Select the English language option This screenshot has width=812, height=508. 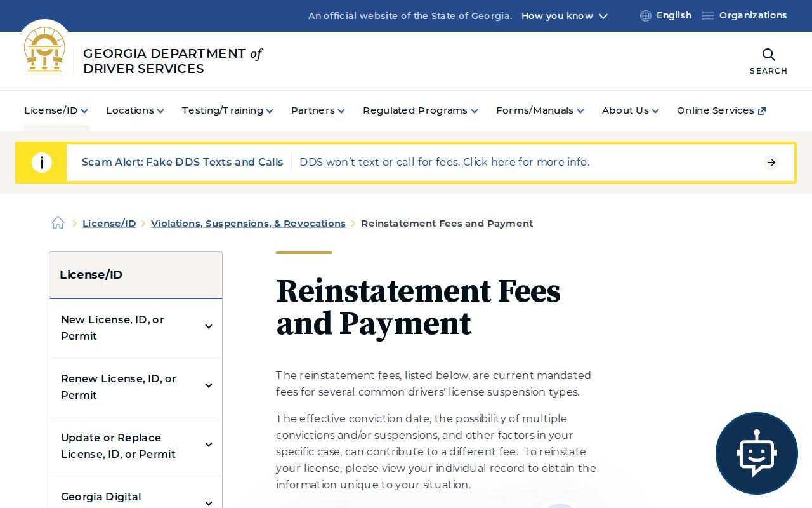[674, 16]
